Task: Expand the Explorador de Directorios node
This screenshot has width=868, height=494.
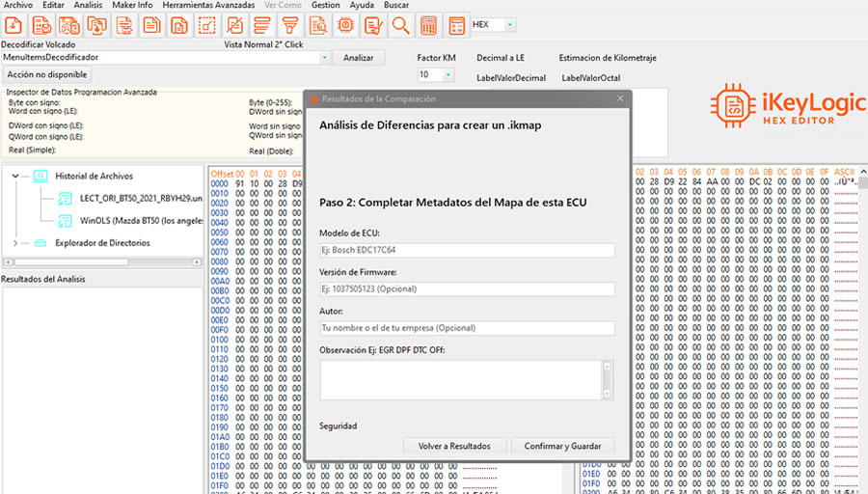Action: tap(15, 243)
